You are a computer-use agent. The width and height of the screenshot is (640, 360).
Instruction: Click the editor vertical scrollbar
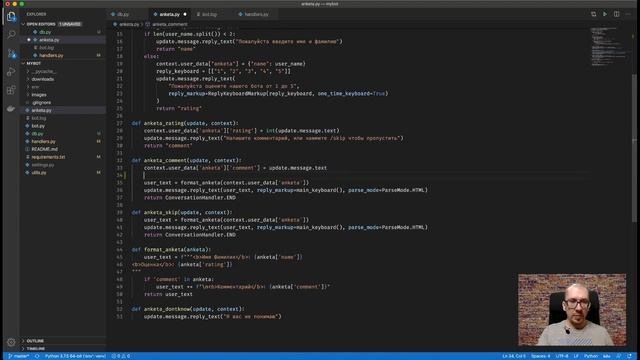pos(634,147)
